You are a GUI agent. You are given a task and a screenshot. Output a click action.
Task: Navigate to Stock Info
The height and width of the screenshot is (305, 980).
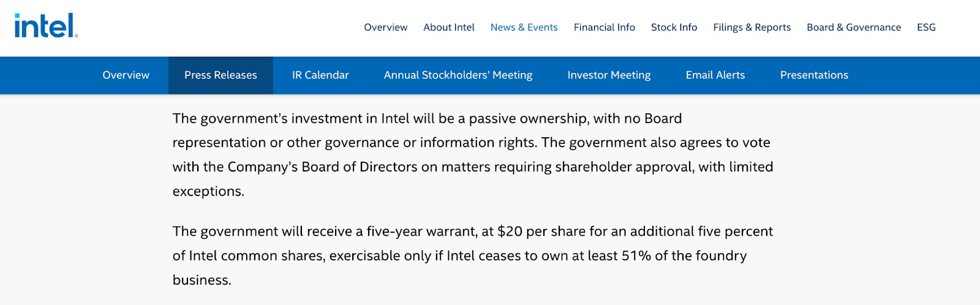(x=674, y=28)
